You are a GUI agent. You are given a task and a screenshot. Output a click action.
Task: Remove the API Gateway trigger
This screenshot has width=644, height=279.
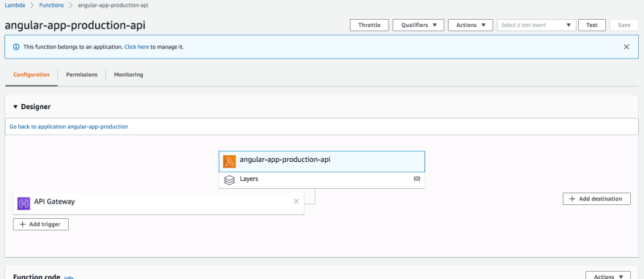296,201
